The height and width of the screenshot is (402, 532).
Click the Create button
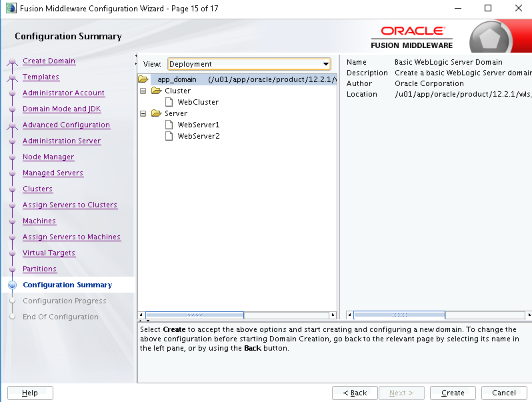coord(453,393)
